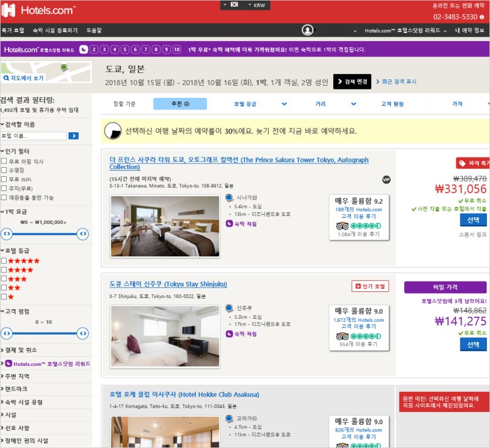Go to 숙박 시설 등록하기
The width and height of the screenshot is (490, 448).
(x=55, y=30)
